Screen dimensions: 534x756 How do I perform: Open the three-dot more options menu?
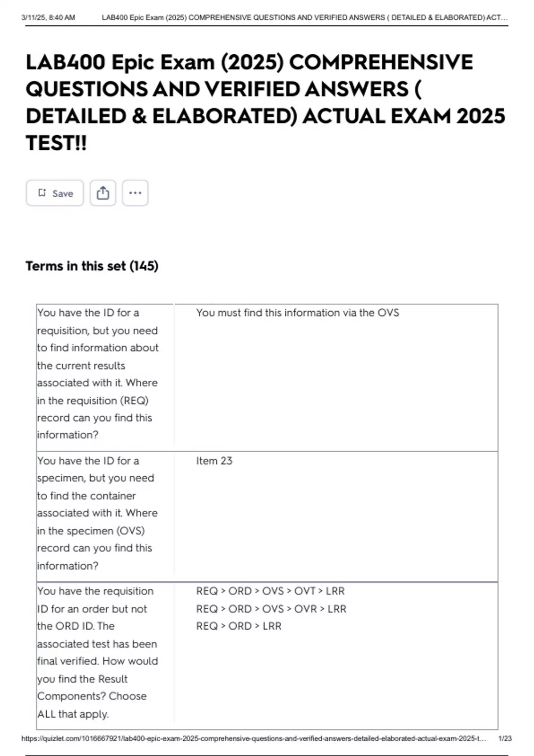coord(135,193)
